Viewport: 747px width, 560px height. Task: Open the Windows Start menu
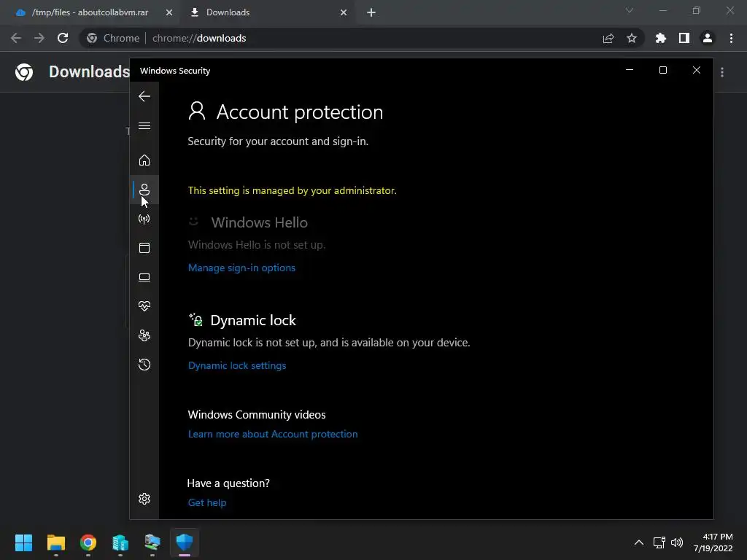click(23, 542)
